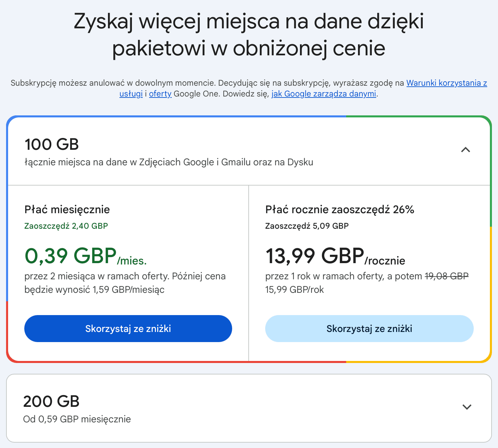This screenshot has width=498, height=448.
Task: Select the Płać miesięcznie option
Action: 67,209
